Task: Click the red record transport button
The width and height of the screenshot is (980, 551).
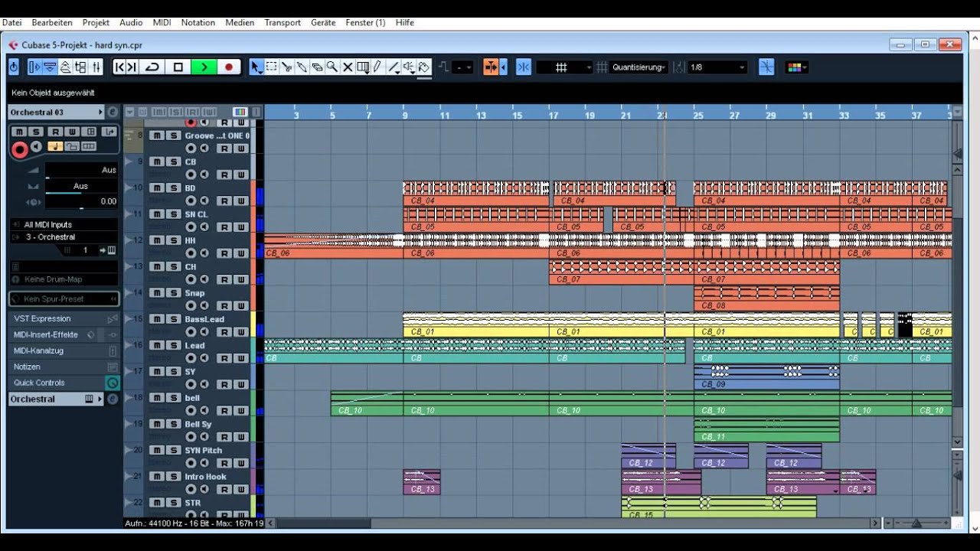Action: click(228, 67)
